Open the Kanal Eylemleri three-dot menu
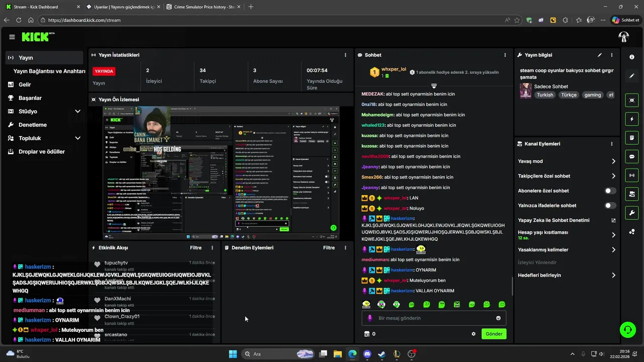Image resolution: width=644 pixels, height=362 pixels. point(612,144)
